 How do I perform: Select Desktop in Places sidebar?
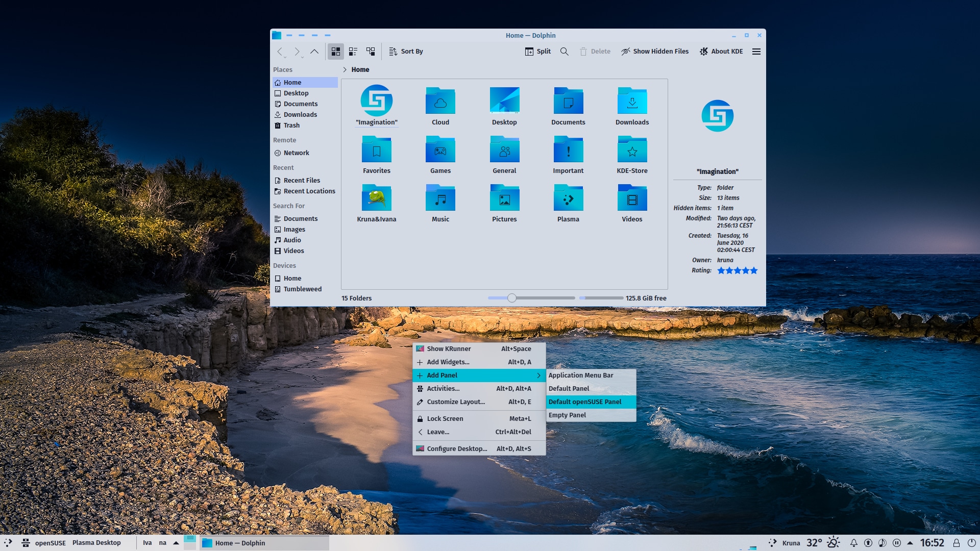coord(305,93)
